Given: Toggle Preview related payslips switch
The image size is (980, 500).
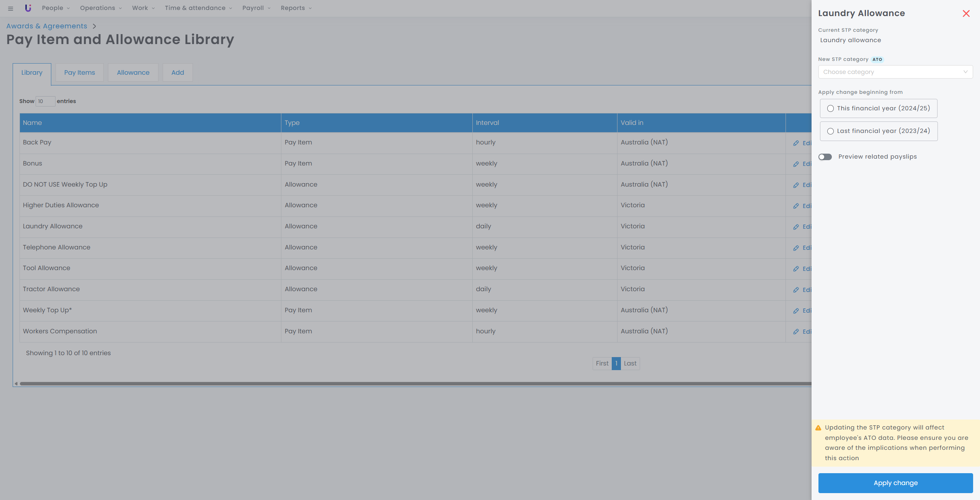Looking at the screenshot, I should coord(825,157).
